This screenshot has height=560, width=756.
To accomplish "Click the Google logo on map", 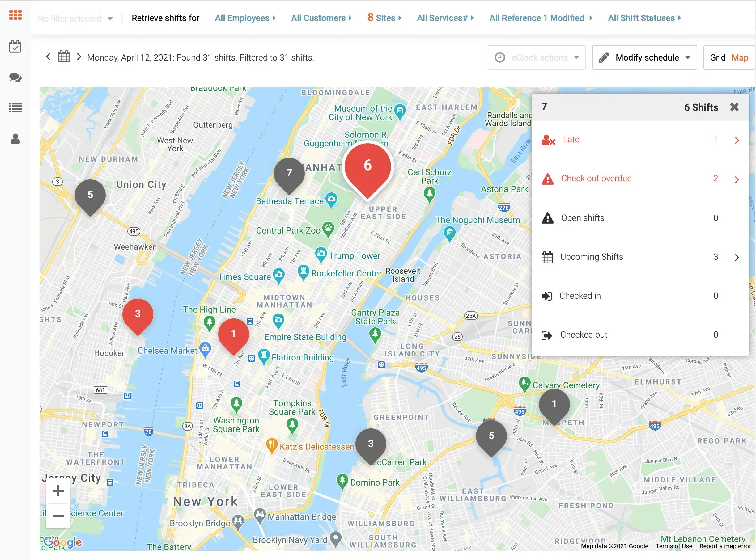I will coord(62,543).
